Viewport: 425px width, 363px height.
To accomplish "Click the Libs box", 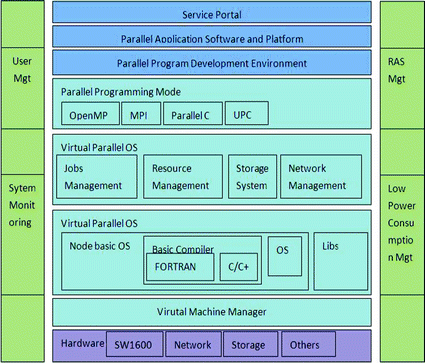I will pos(341,261).
